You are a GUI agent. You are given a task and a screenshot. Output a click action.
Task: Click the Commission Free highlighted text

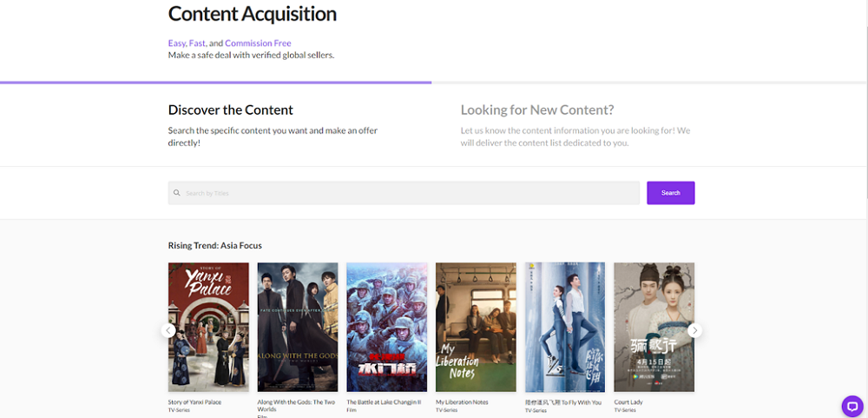pyautogui.click(x=258, y=43)
